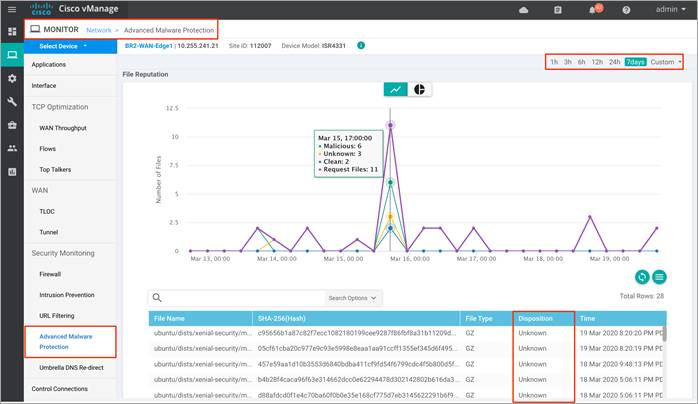This screenshot has width=698, height=404.
Task: Open Umbrella DNS Re-direct menu item
Action: (x=71, y=368)
